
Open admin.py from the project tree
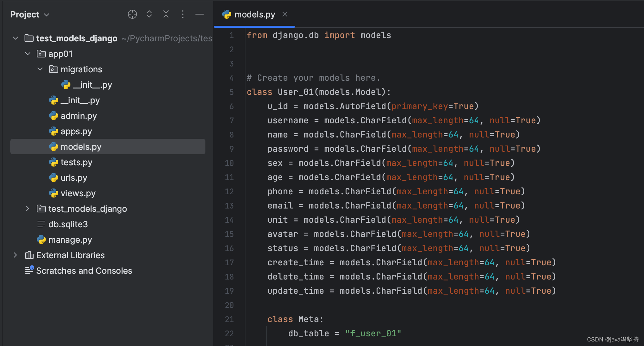click(x=78, y=116)
